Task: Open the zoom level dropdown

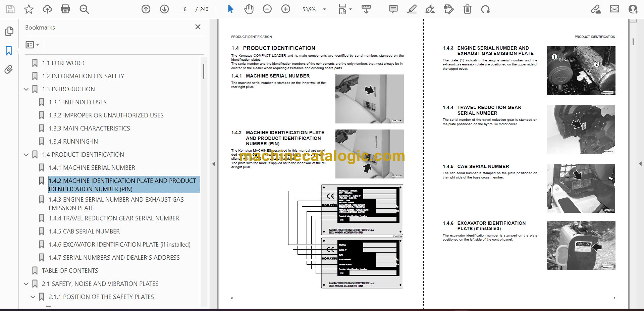Action: click(324, 9)
